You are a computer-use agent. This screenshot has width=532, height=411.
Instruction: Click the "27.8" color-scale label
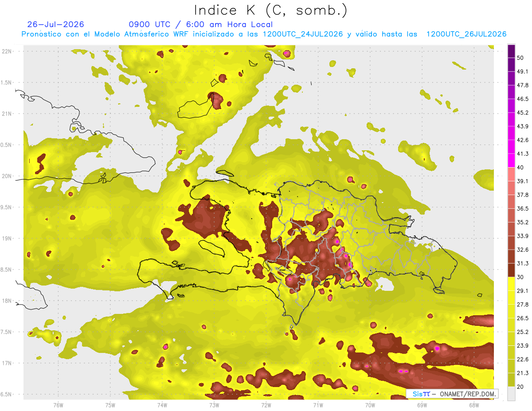pyautogui.click(x=523, y=305)
